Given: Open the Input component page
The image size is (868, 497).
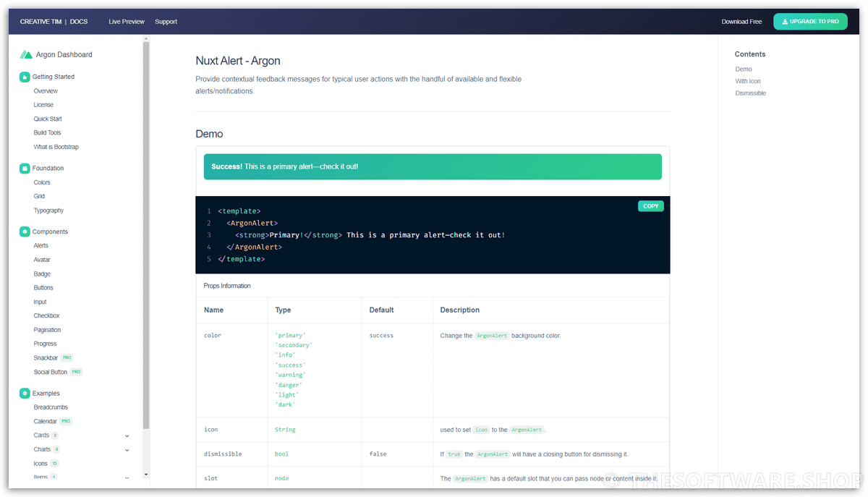Looking at the screenshot, I should pos(40,302).
